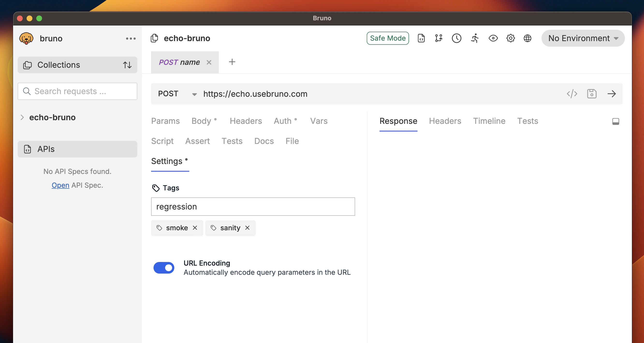The width and height of the screenshot is (644, 343).
Task: Open the preview eye icon in the toolbar
Action: tap(493, 38)
